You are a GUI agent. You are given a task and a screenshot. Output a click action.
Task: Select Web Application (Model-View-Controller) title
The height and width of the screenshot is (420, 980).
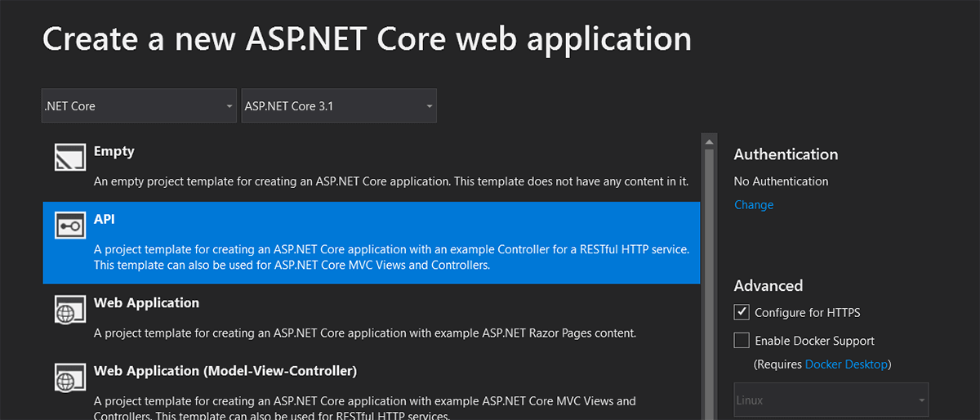click(x=225, y=371)
